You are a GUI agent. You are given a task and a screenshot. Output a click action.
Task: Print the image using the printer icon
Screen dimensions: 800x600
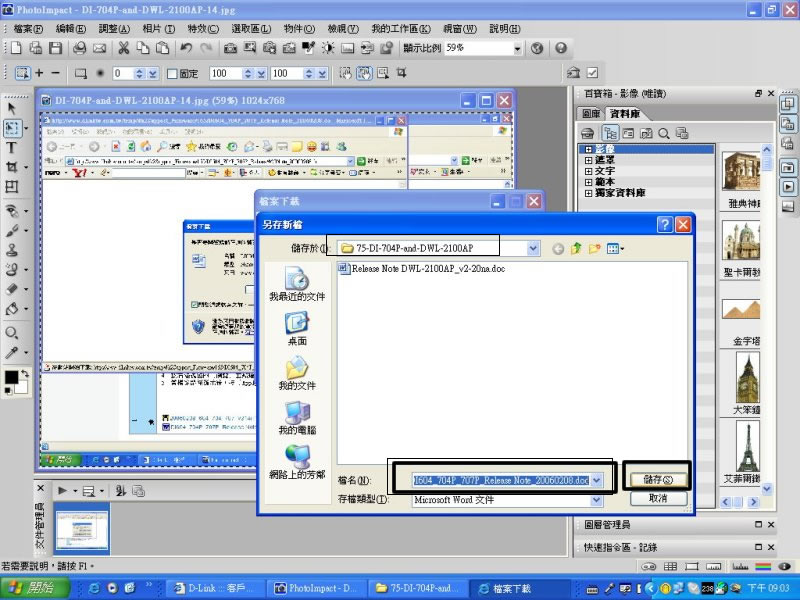pyautogui.click(x=79, y=48)
